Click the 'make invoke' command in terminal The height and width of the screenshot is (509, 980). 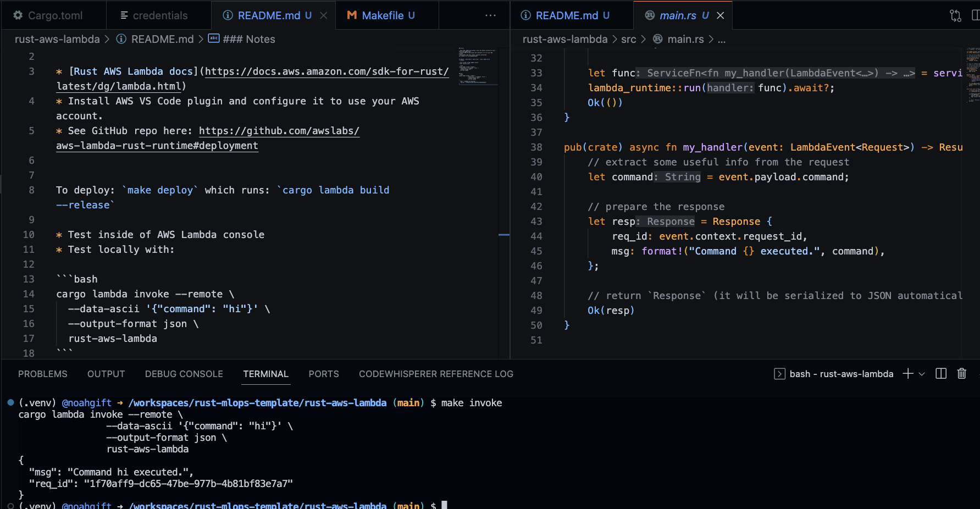click(x=472, y=403)
